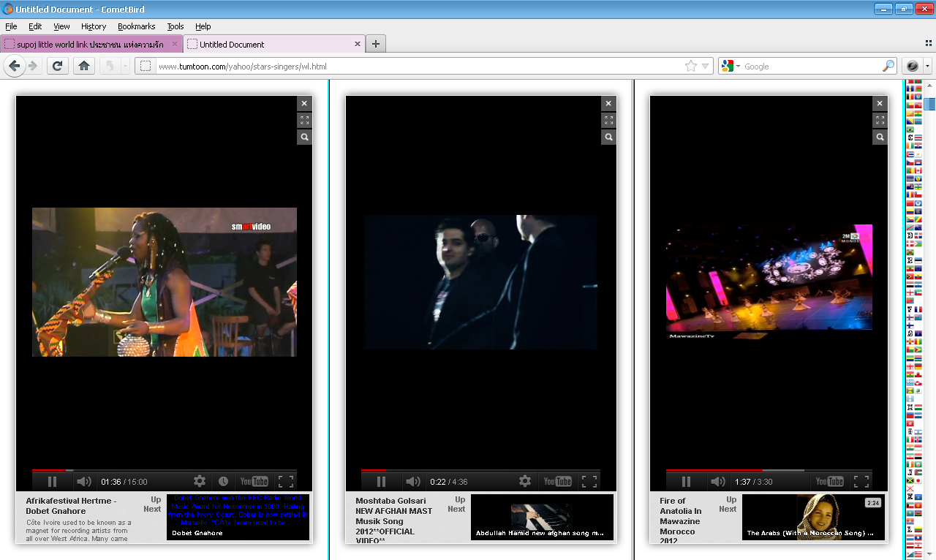Open the Tools menu
936x560 pixels.
click(175, 26)
